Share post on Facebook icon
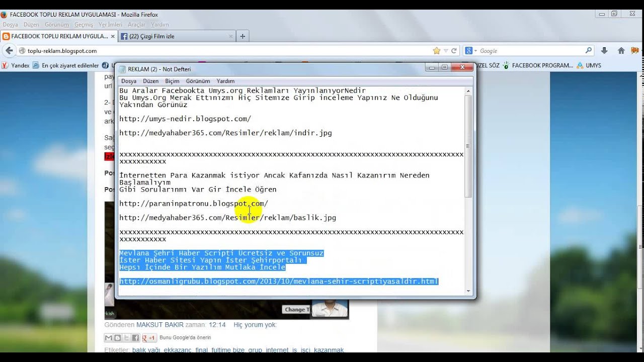This screenshot has height=362, width=644. click(x=136, y=338)
